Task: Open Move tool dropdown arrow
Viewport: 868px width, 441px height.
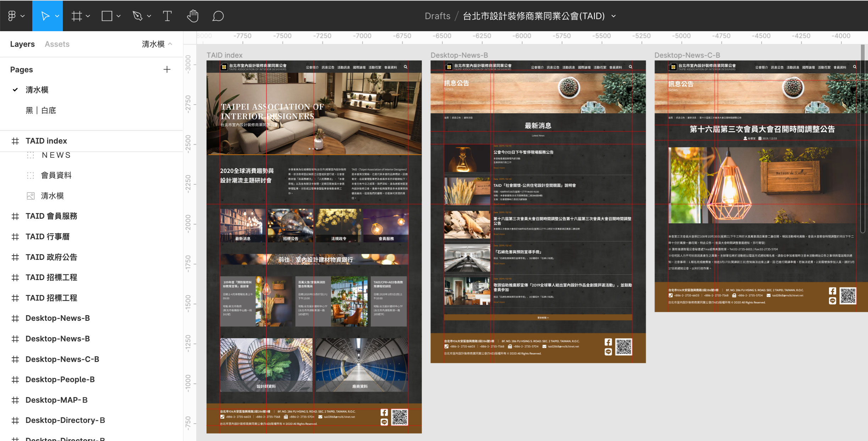Action: pos(57,16)
